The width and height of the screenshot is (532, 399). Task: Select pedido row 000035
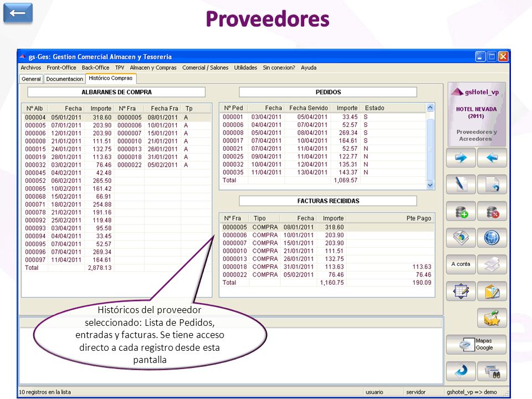point(323,172)
